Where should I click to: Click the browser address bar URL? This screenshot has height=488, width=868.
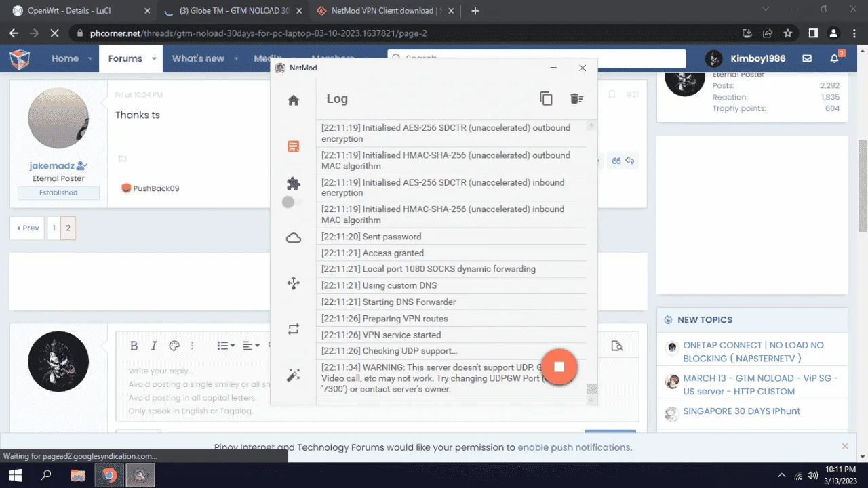click(258, 33)
